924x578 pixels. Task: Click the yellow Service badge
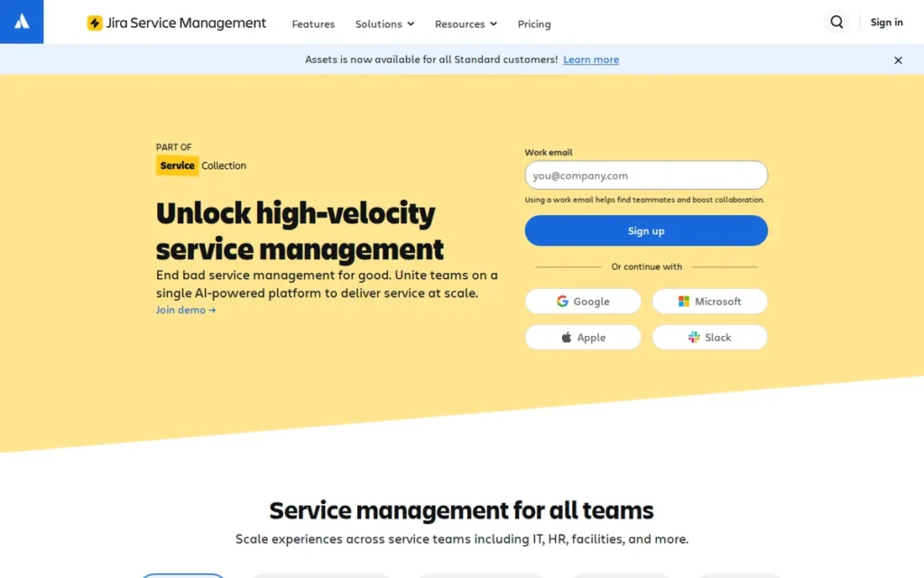click(x=177, y=166)
